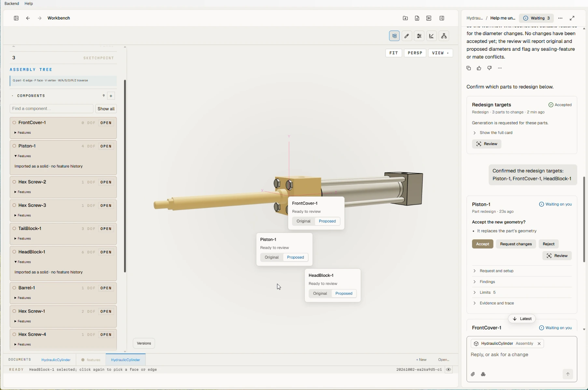This screenshot has width=588, height=390.
Task: Accept the Piston-1 new geometry
Action: click(483, 244)
